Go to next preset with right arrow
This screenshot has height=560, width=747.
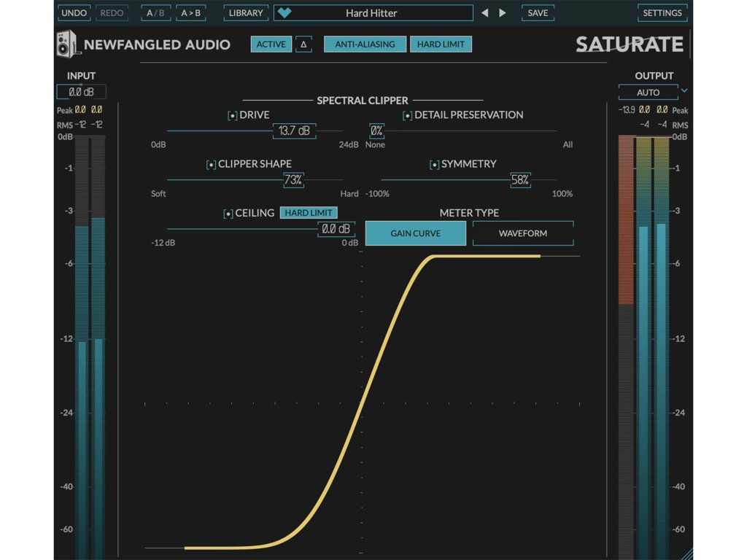(502, 13)
